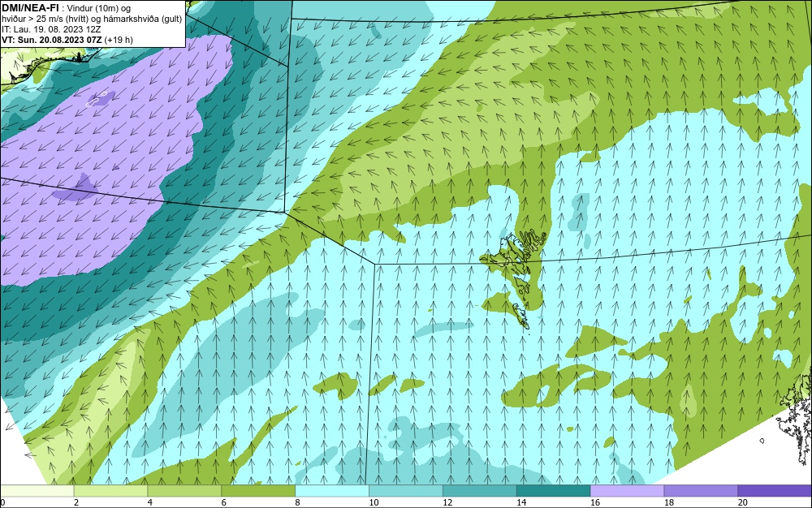The height and width of the screenshot is (508, 812).
Task: Click the '(+19 h)' forecast offset text
Action: pyautogui.click(x=119, y=40)
